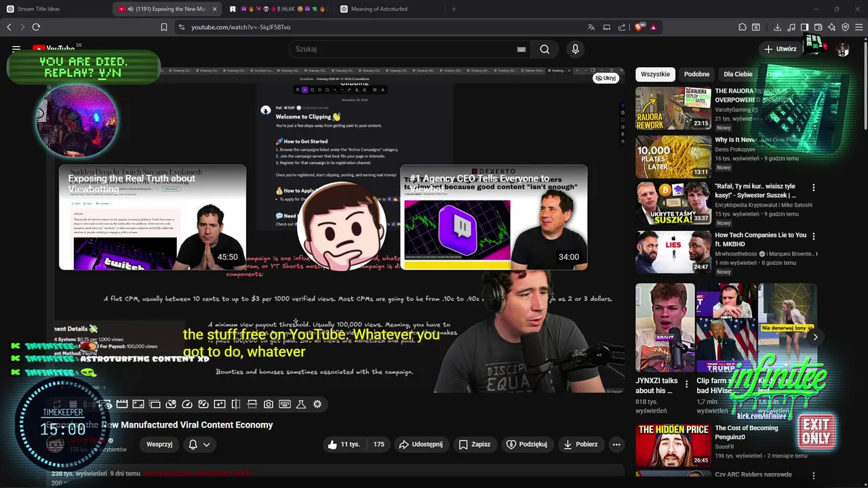Screen dimensions: 868x488
Task: Start voice search with microphone icon
Action: coord(575,49)
